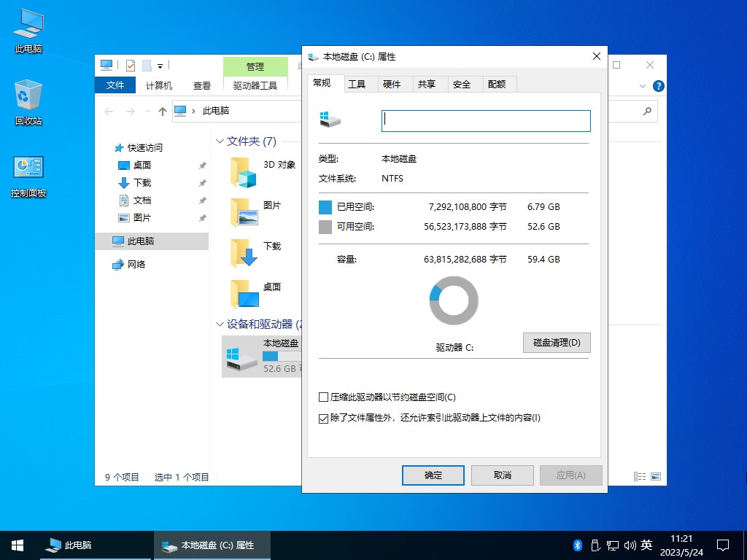Select 图片 in the quick access list
Viewport: 747px width, 560px height.
(x=142, y=218)
